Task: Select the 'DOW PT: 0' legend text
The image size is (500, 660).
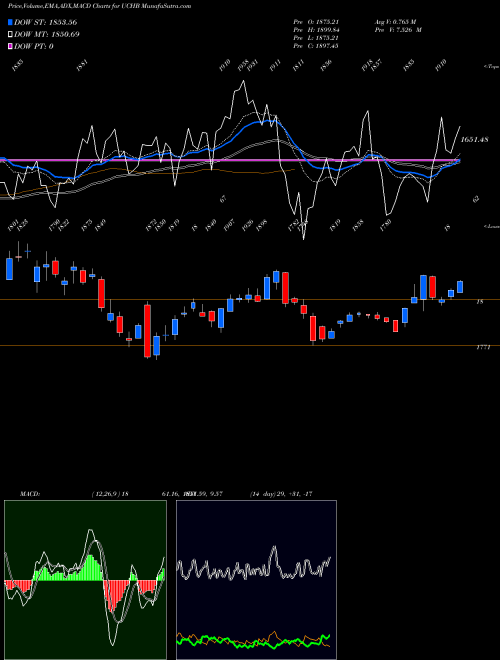Action: 34,46
